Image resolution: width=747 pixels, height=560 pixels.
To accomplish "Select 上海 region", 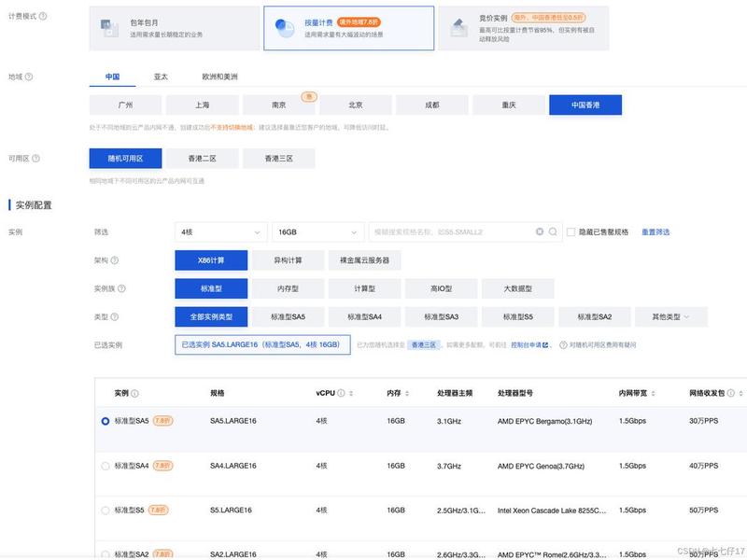I will 202,105.
